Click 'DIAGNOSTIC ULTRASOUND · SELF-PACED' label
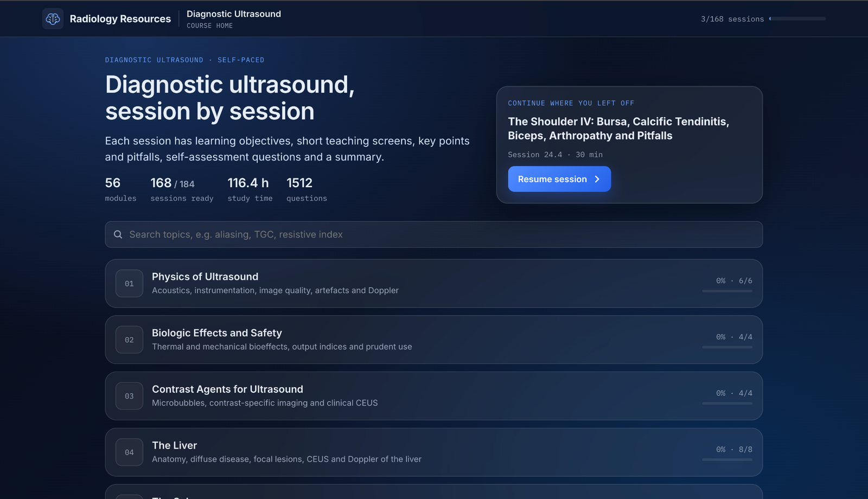The image size is (868, 499). [x=184, y=60]
